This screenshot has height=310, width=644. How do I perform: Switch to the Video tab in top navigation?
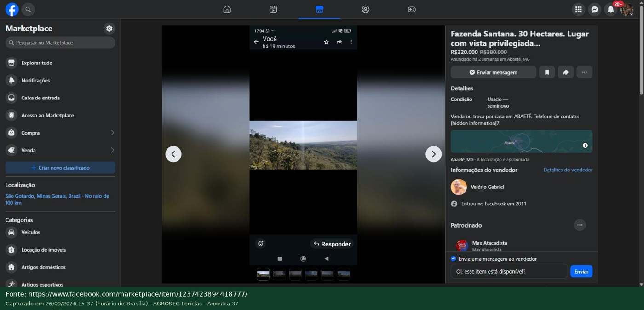point(273,9)
